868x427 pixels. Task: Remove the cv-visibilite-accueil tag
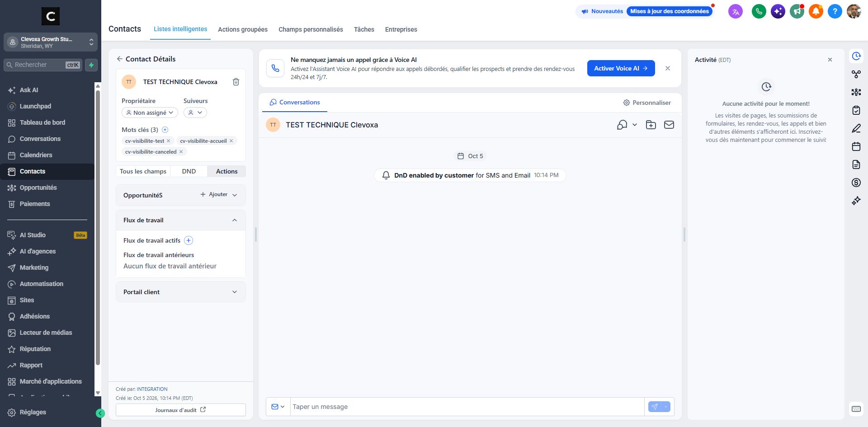pyautogui.click(x=231, y=141)
